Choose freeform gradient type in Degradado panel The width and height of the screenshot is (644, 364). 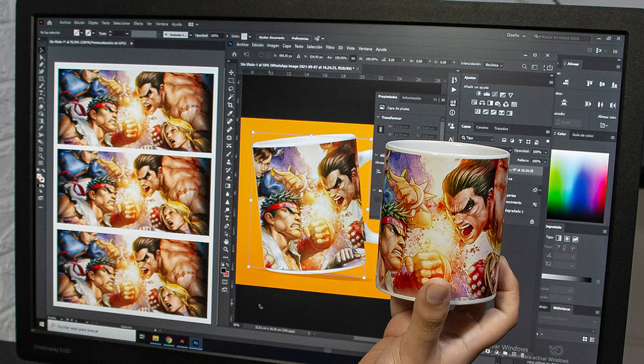coord(575,239)
